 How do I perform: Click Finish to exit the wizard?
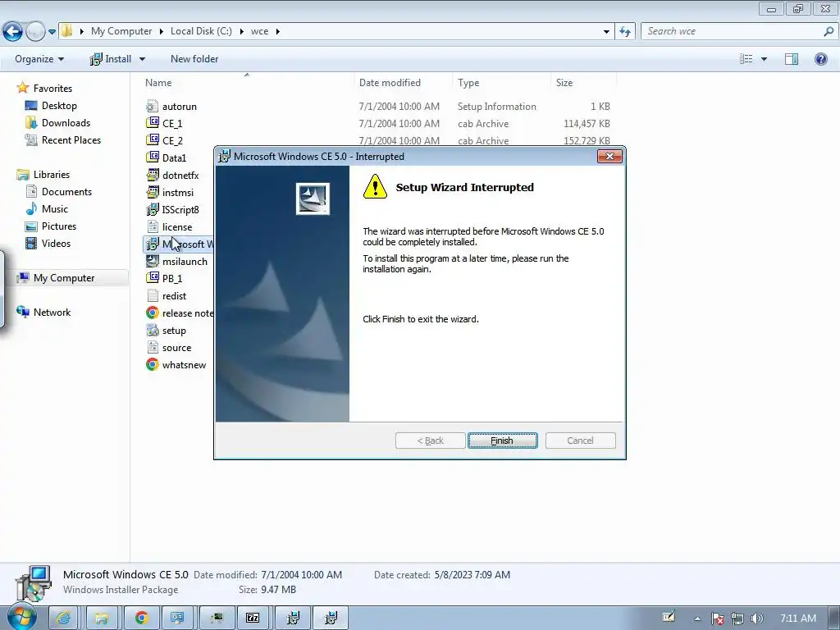(x=503, y=441)
